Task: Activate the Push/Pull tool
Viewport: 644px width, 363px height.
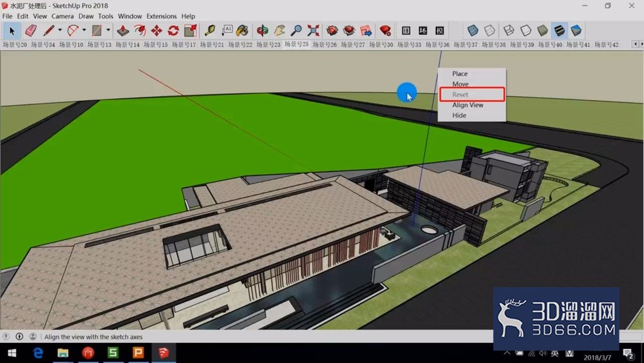Action: [x=122, y=31]
